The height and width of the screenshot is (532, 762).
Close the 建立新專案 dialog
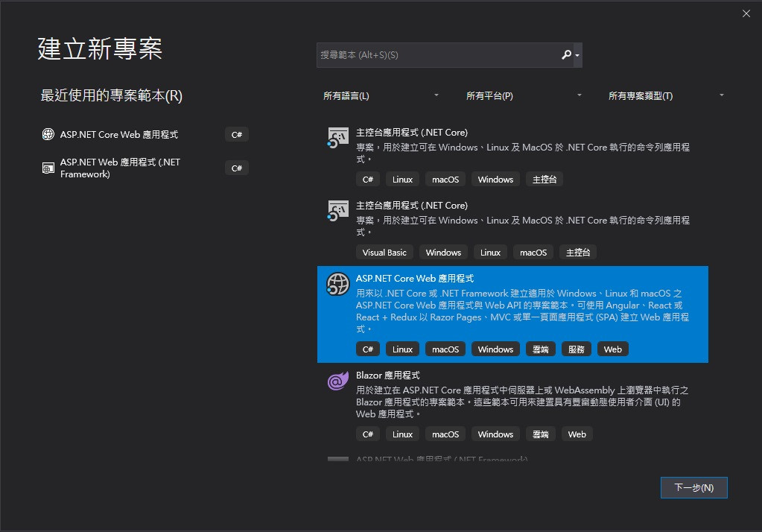[x=746, y=13]
